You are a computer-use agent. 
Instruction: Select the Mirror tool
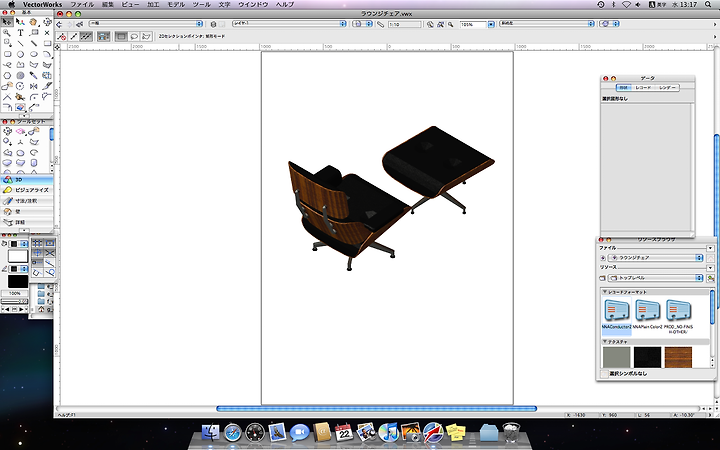point(34,86)
